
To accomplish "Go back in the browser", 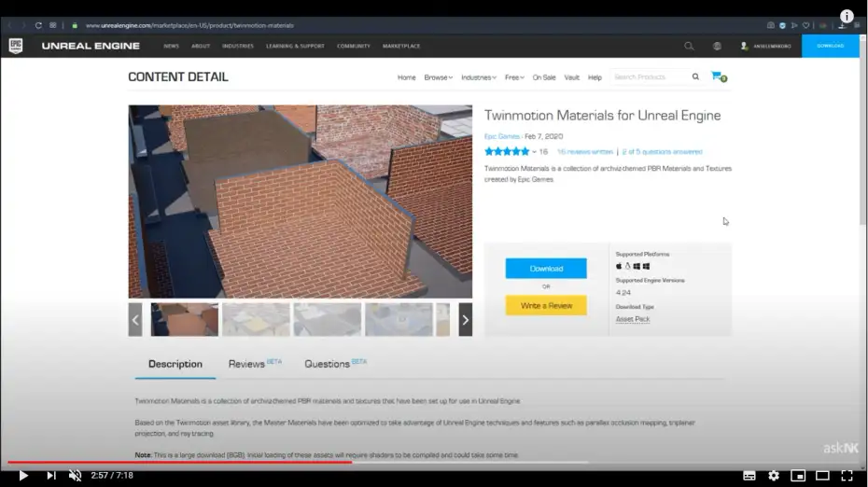I will click(x=9, y=25).
